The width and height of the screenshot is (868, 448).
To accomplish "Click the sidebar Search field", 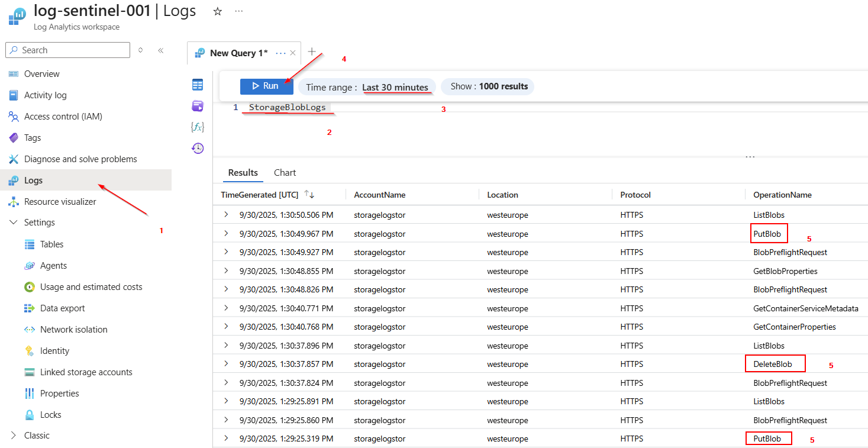I will point(68,50).
